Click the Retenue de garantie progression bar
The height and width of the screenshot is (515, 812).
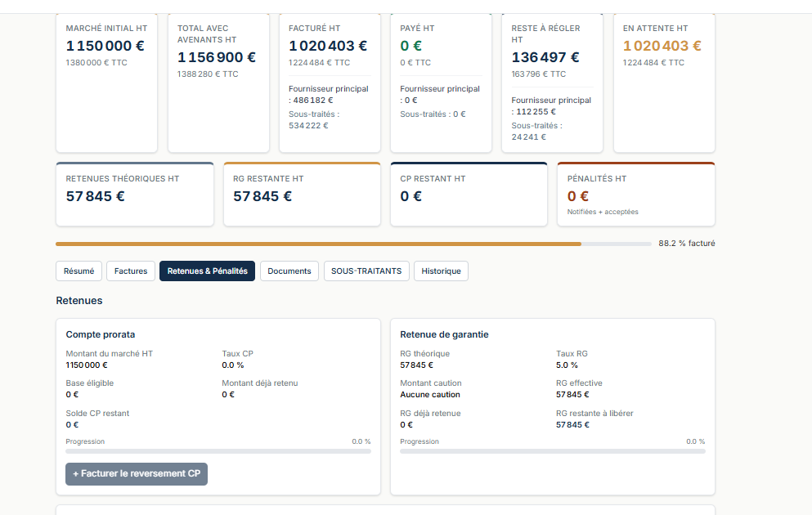(x=553, y=451)
